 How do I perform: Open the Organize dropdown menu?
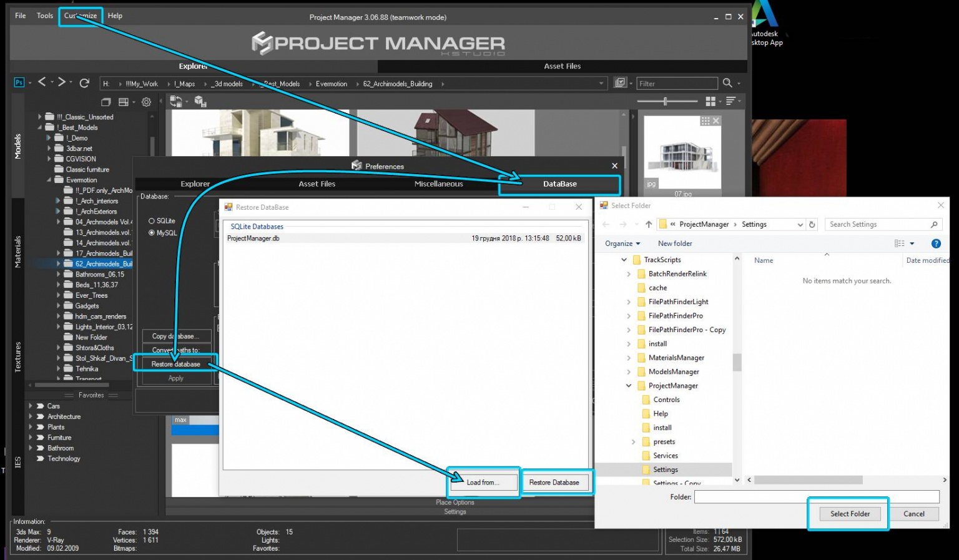(x=622, y=243)
